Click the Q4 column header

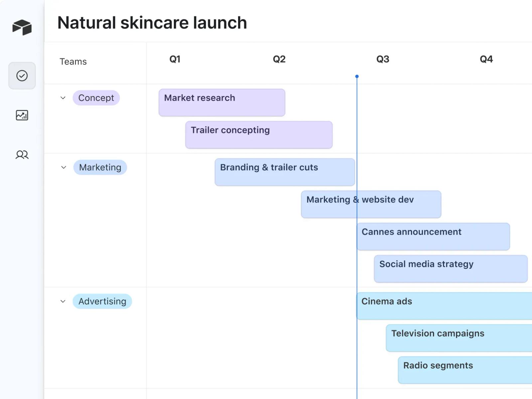pos(486,59)
